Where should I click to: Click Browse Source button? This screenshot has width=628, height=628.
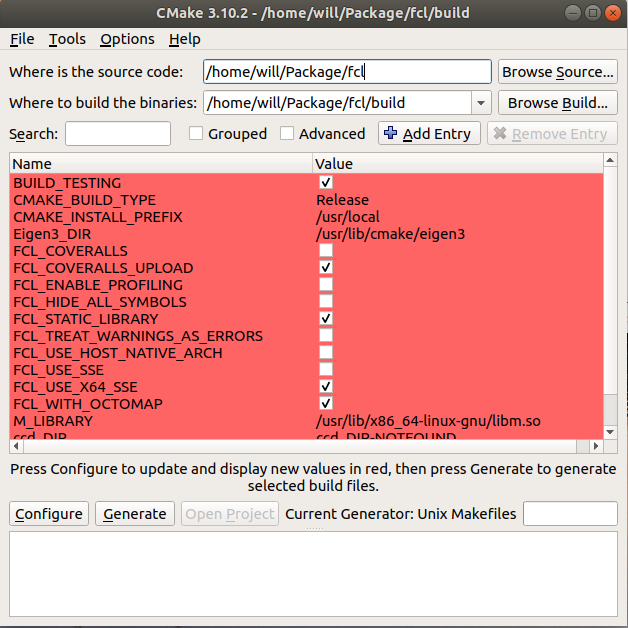[x=558, y=72]
